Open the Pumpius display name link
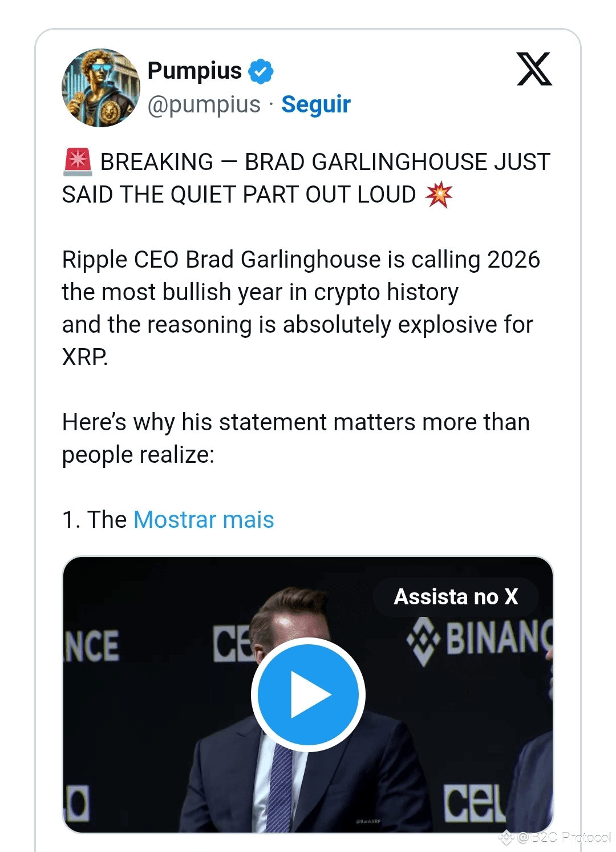 [x=194, y=71]
